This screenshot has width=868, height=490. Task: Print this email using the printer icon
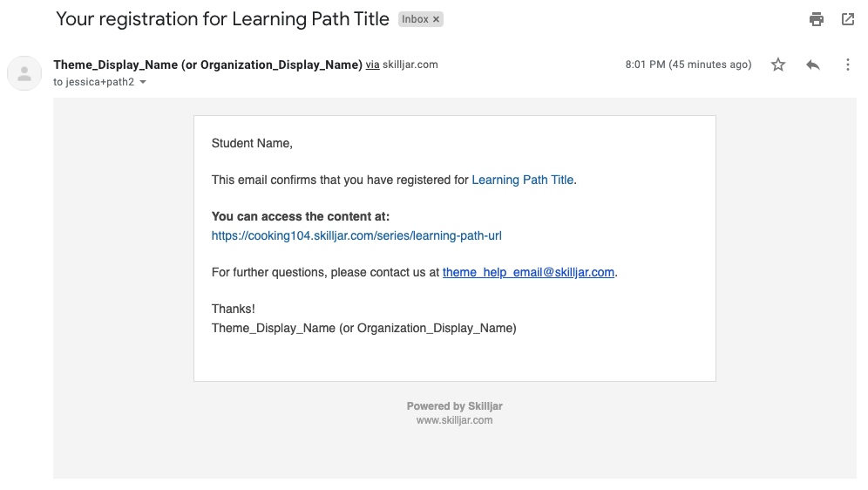816,19
